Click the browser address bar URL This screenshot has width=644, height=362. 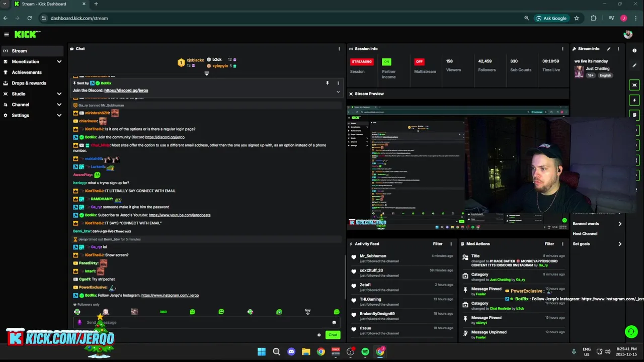pos(79,18)
